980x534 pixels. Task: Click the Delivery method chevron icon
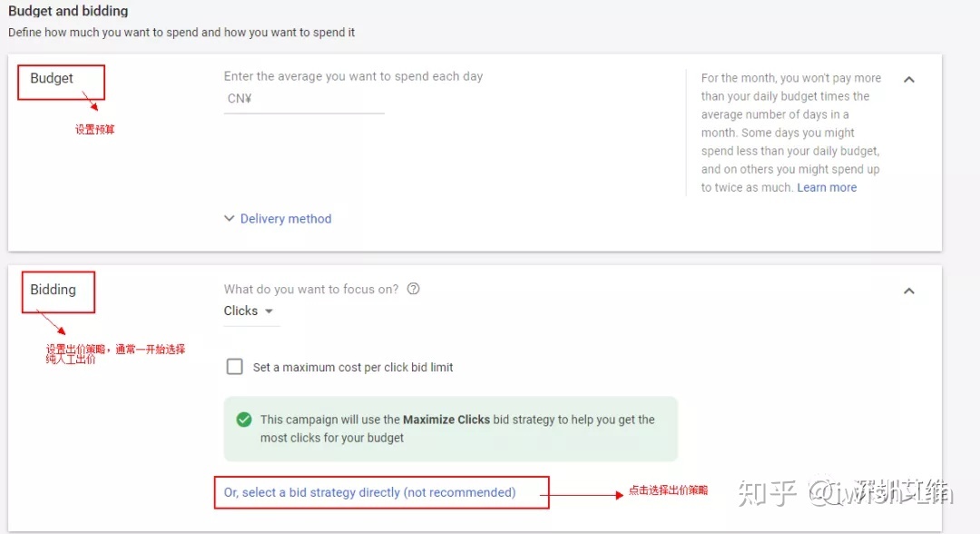point(230,218)
